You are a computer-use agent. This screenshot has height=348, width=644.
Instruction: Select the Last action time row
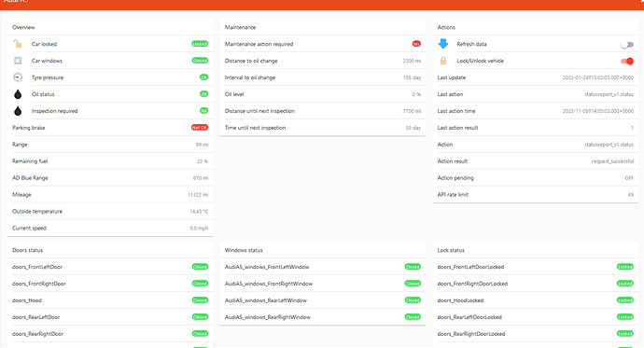(536, 111)
